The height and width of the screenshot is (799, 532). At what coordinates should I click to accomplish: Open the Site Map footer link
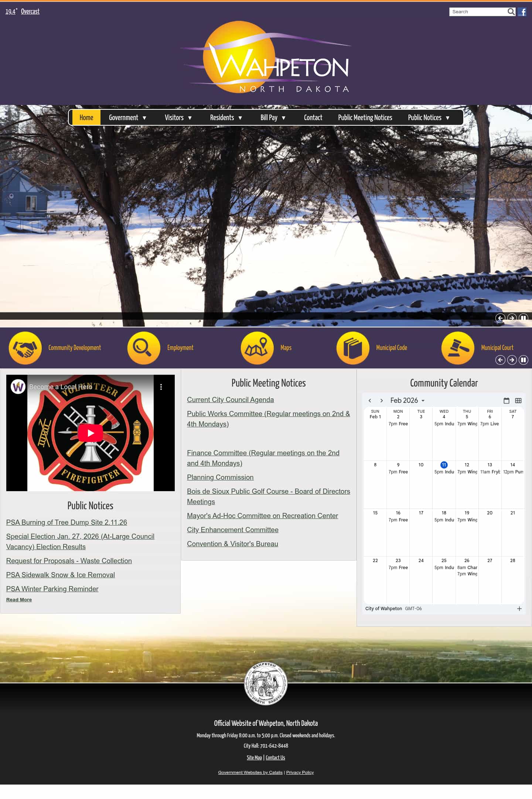[x=254, y=758]
